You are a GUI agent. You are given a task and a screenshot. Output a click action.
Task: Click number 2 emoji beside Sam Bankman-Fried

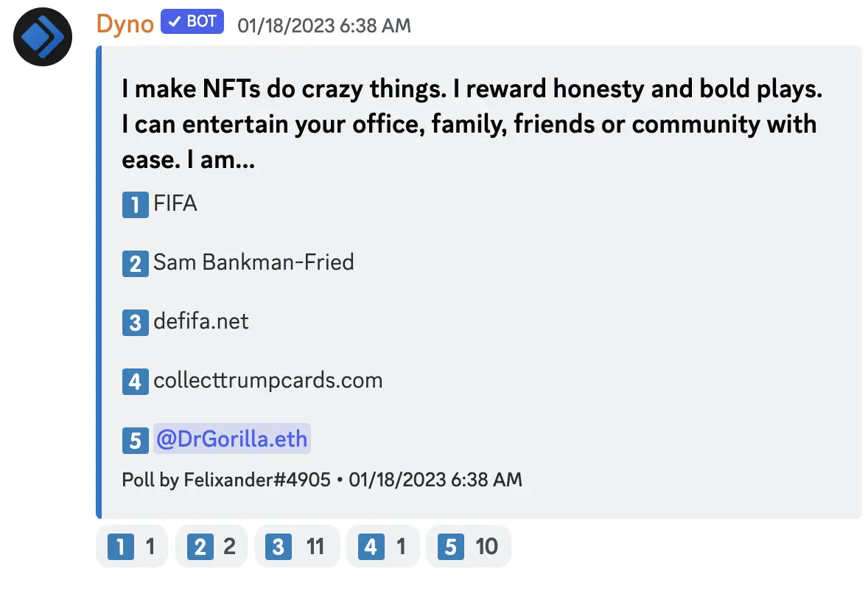pos(136,263)
